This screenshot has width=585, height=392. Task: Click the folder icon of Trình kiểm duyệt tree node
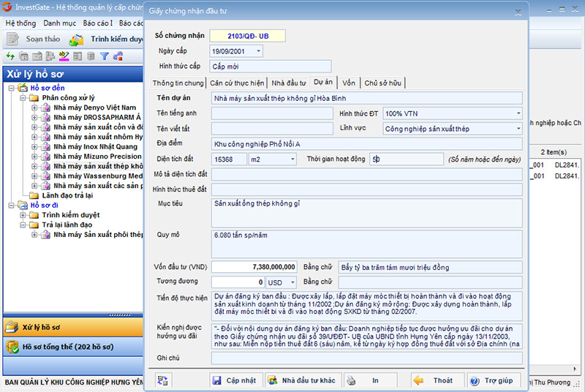34,215
